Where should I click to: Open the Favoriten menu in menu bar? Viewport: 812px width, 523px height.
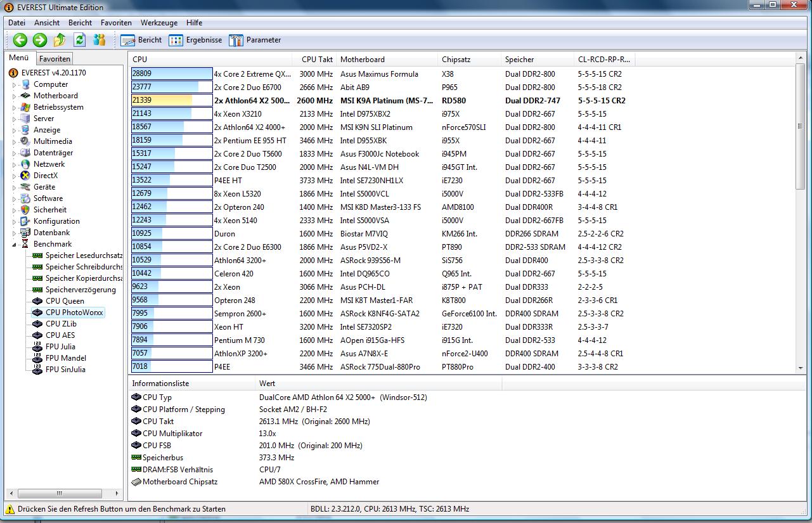(116, 23)
